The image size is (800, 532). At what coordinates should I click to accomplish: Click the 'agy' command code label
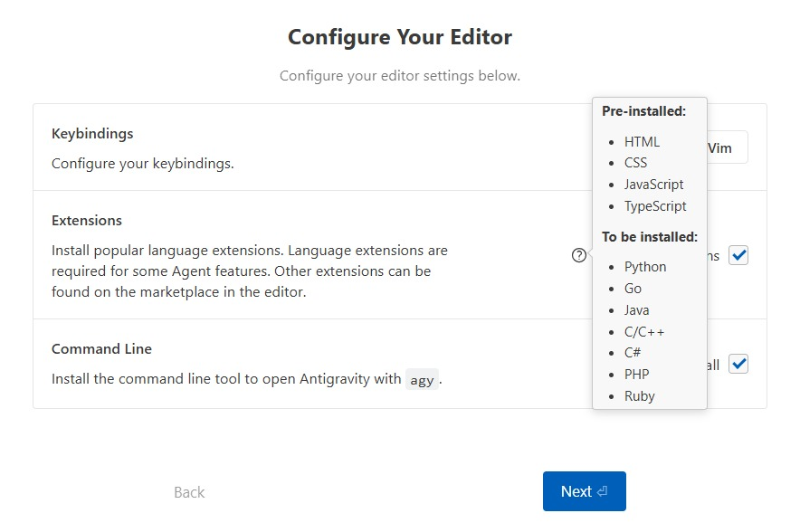(422, 380)
